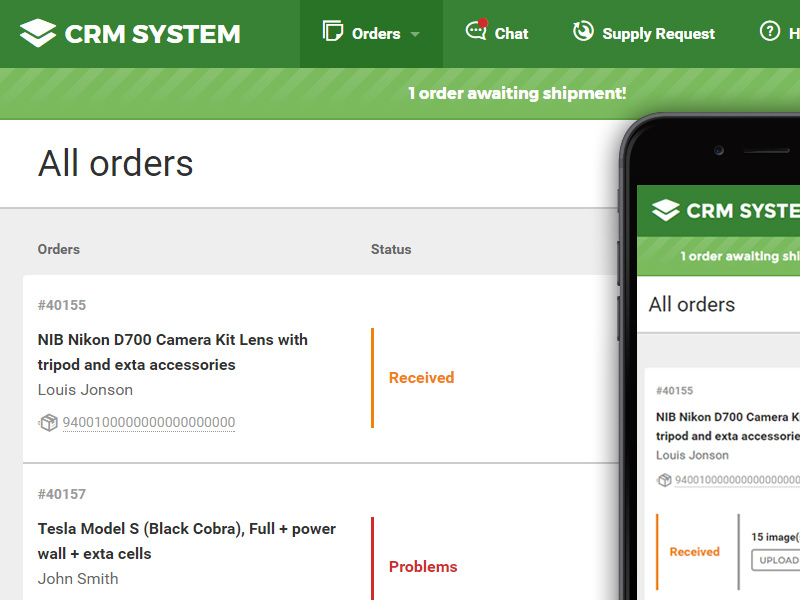Open the Orders menu item
Image resolution: width=800 pixels, height=600 pixels.
[371, 34]
